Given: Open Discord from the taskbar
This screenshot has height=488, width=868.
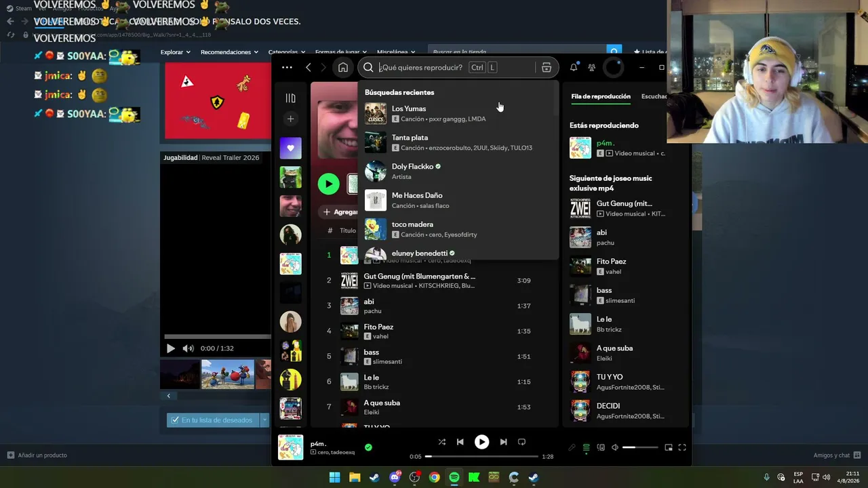Looking at the screenshot, I should (395, 477).
